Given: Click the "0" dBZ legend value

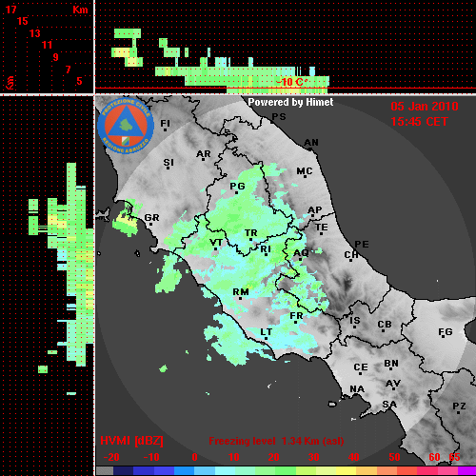Looking at the screenshot, I should 194,457.
